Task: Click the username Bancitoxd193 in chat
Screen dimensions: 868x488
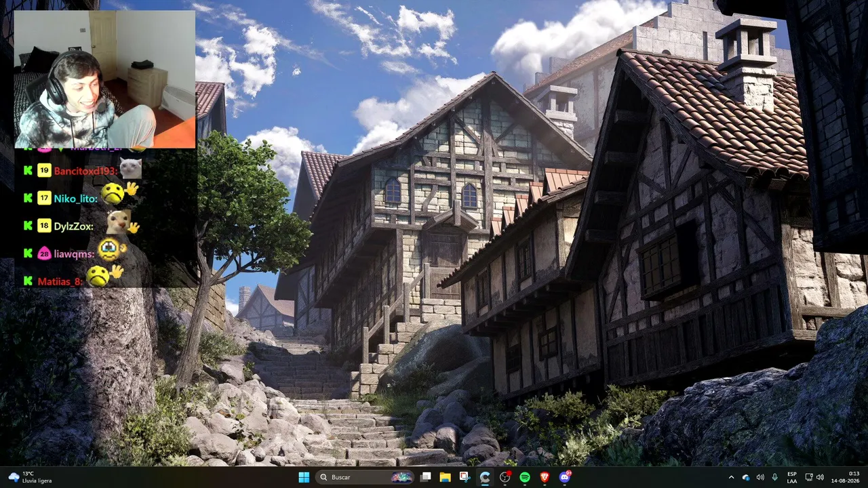Action: (x=85, y=171)
